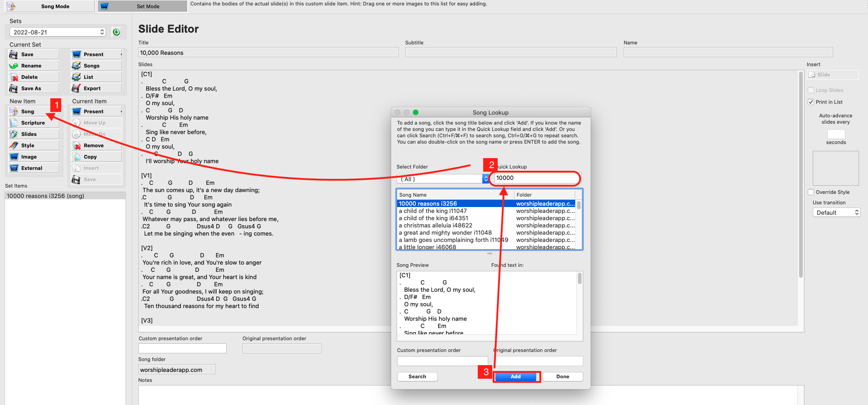Click the External item icon
Viewport: 868px width, 405px height.
tap(14, 168)
